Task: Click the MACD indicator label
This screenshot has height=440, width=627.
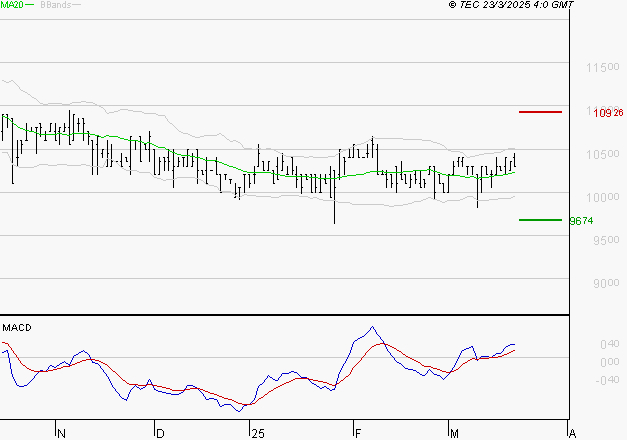Action: [x=17, y=328]
